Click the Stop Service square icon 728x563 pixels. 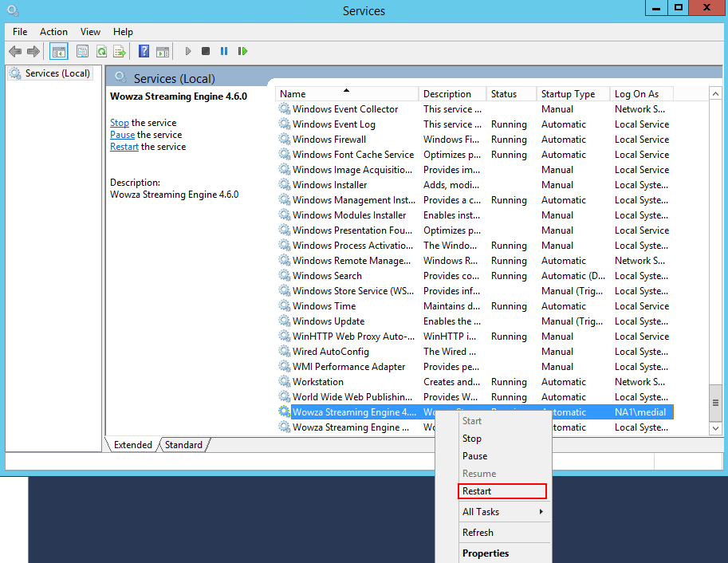click(x=206, y=51)
